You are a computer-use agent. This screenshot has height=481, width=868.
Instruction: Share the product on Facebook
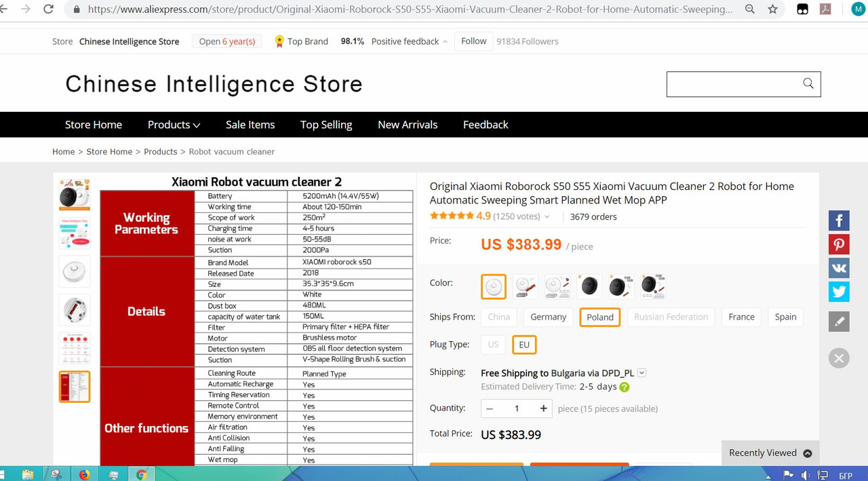[839, 220]
